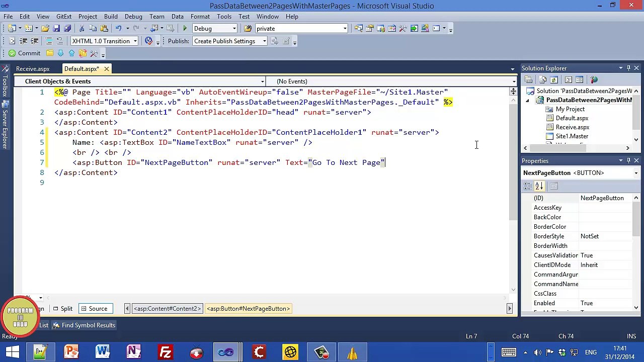Switch to the Receive.aspx tab
Screen dimensions: 644x362
pos(33,69)
